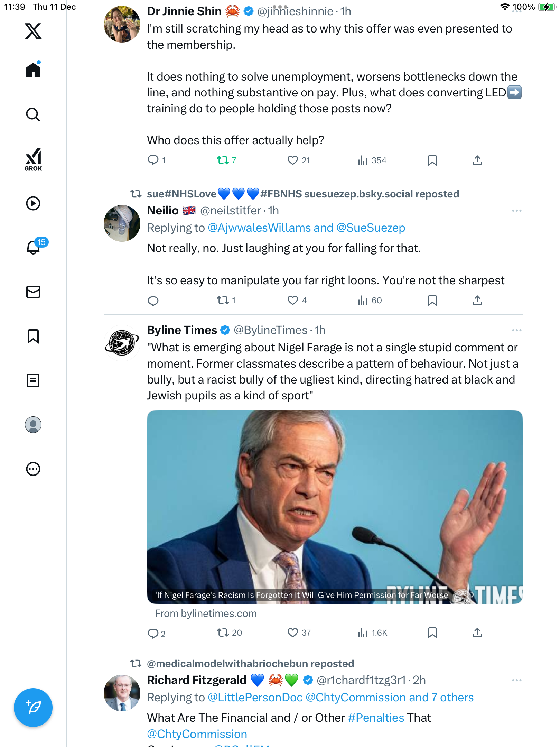The image size is (560, 747).
Task: Go to Home timeline
Action: pos(33,70)
